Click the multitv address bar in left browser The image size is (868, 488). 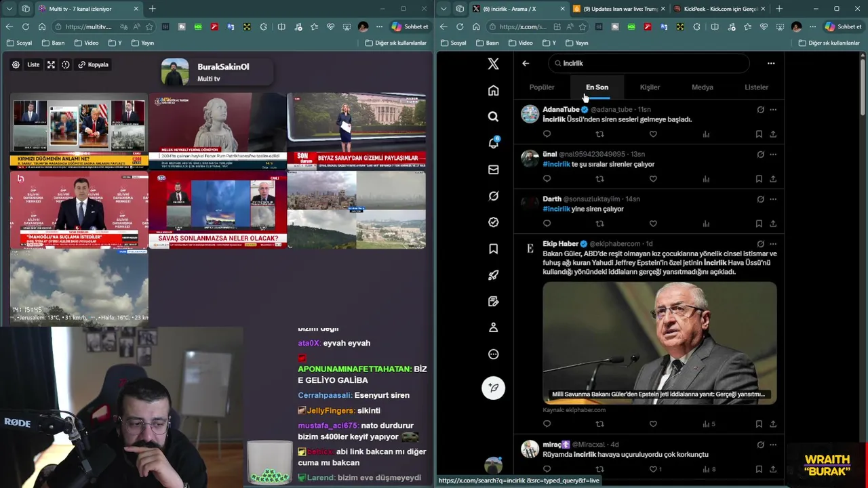[x=88, y=26]
